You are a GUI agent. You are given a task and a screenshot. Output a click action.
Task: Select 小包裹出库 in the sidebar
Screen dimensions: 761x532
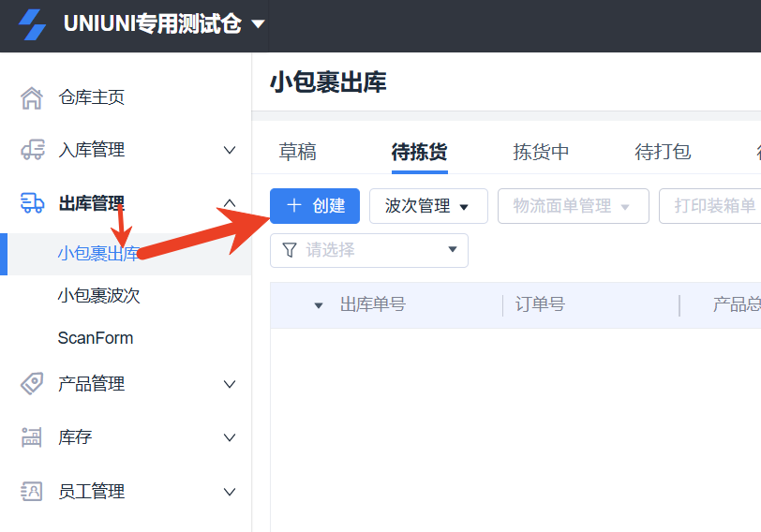(126, 254)
